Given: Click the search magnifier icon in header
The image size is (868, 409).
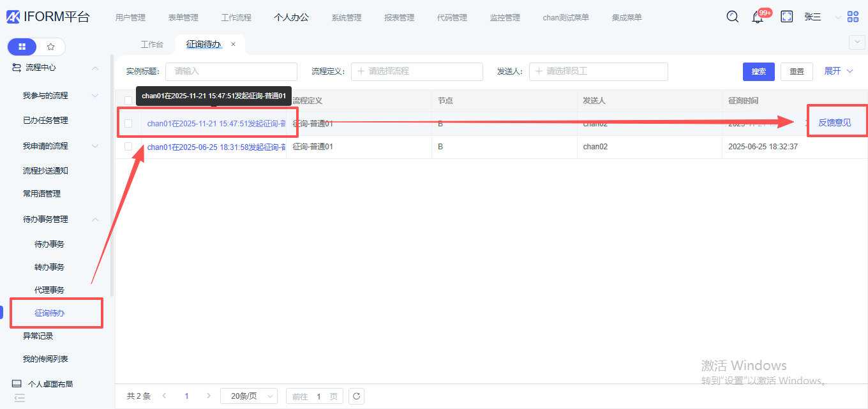Looking at the screenshot, I should point(733,17).
